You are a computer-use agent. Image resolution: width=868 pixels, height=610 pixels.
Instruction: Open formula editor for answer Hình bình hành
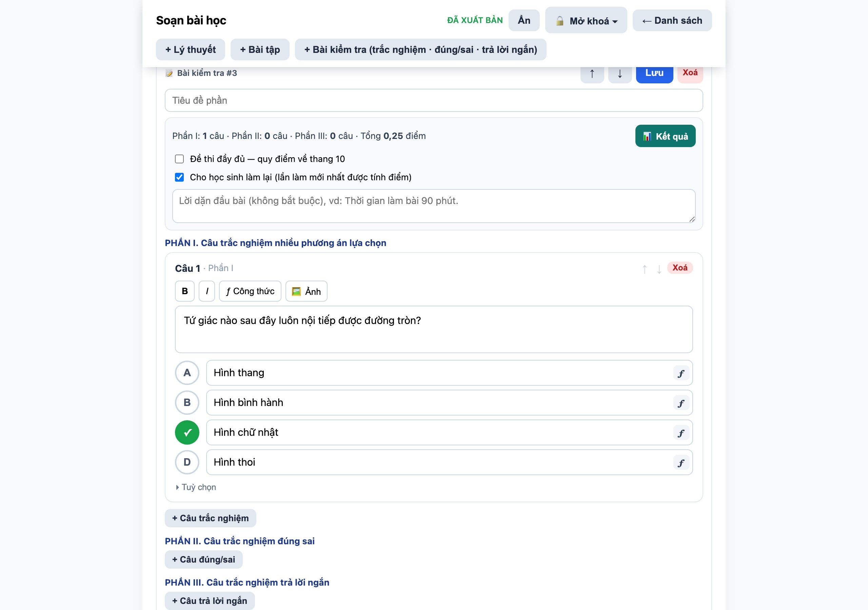681,403
